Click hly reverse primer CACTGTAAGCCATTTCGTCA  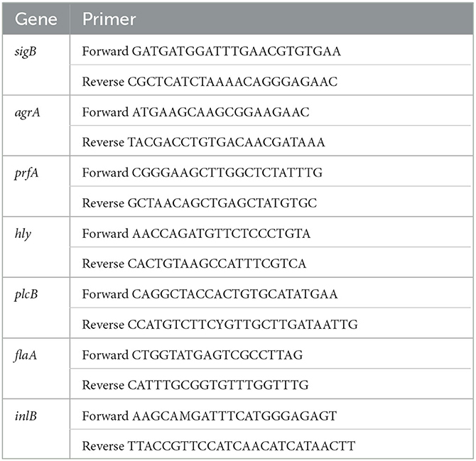tap(217, 264)
